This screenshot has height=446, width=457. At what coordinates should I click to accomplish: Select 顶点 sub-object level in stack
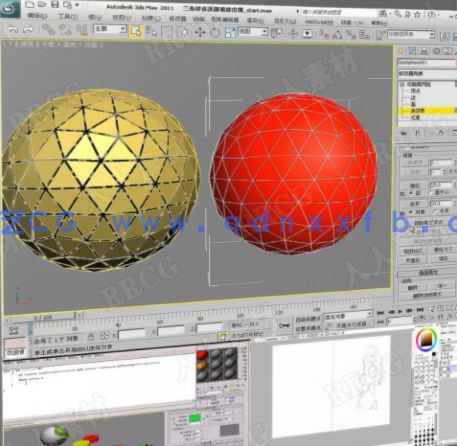click(415, 91)
